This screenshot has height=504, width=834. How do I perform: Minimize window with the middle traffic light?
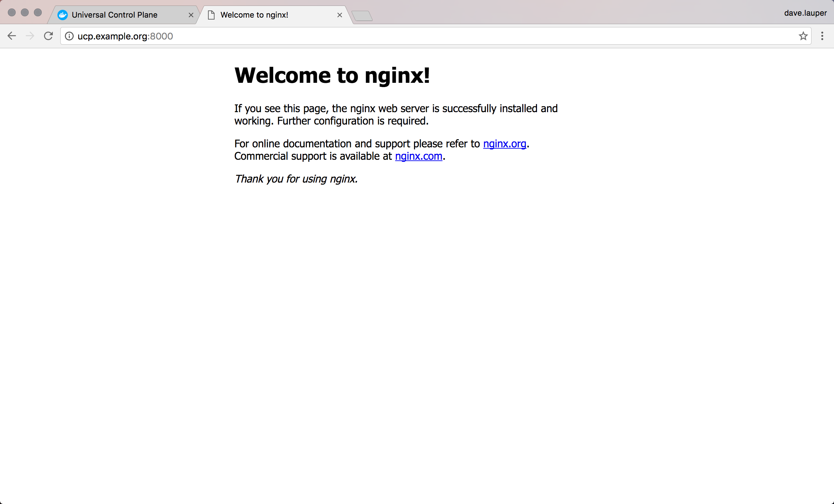(25, 12)
